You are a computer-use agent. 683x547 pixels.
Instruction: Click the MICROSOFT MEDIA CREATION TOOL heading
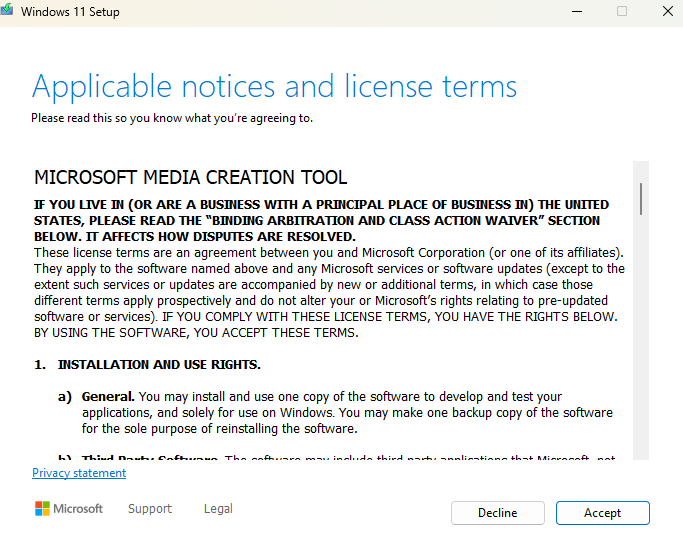[191, 178]
